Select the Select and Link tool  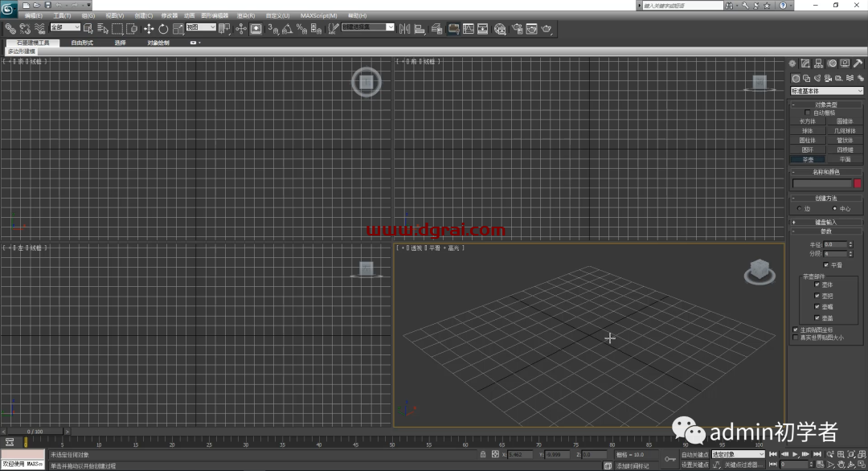[x=10, y=28]
